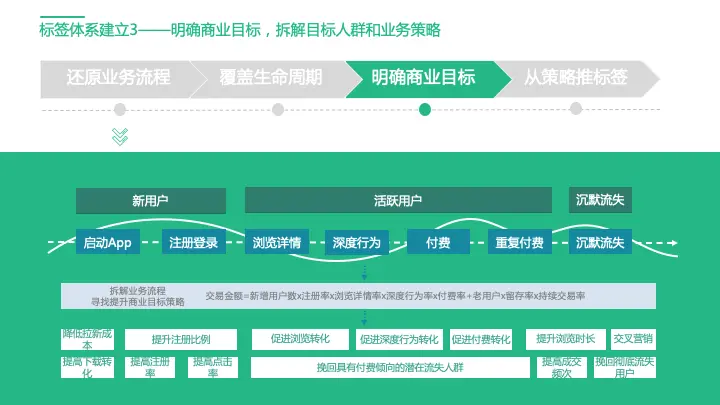This screenshot has height=405, width=720.
Task: Click the 提高下载转化 strategy box
Action: pos(87,368)
